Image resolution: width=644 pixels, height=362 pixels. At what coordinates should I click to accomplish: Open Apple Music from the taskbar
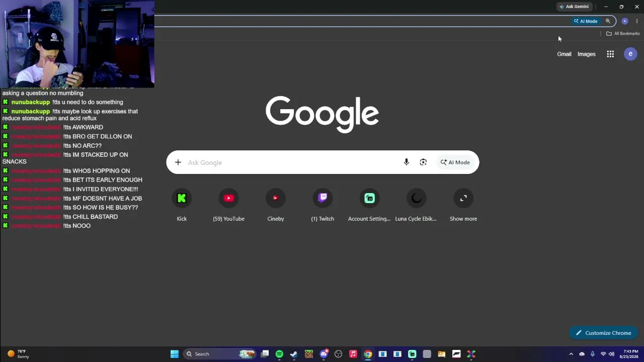[353, 354]
